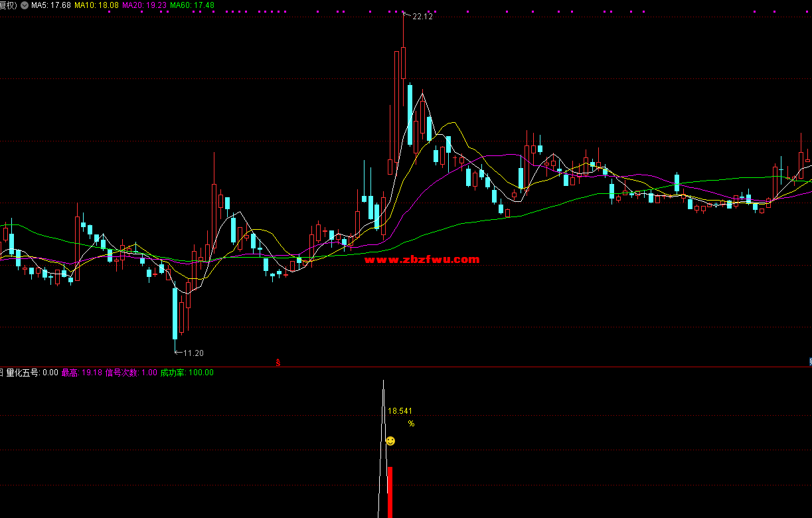Click the 11.20 low price marker

point(193,353)
